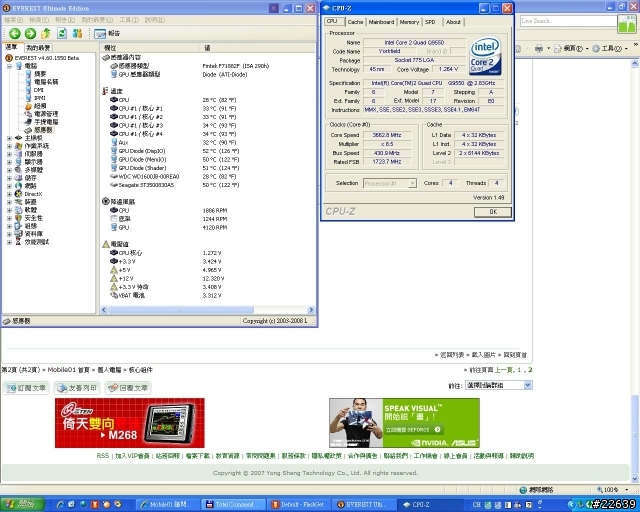
Task: Click the Intel Core 2 Quad logo
Action: pos(485,56)
